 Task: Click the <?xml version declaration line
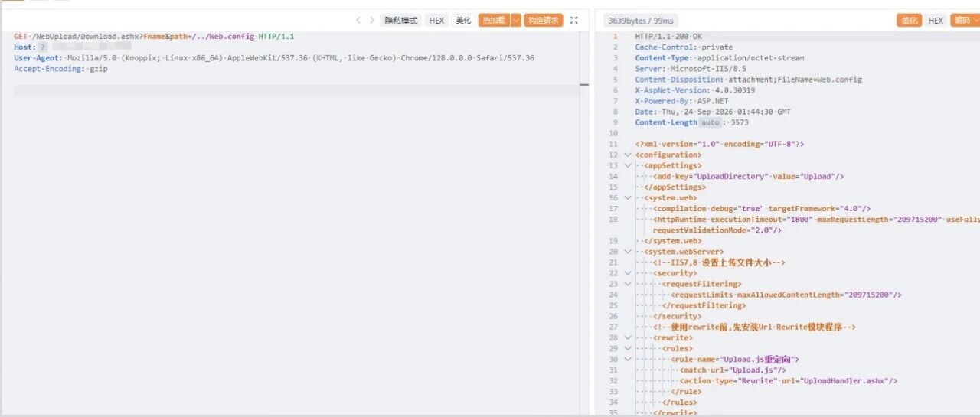[x=719, y=144]
